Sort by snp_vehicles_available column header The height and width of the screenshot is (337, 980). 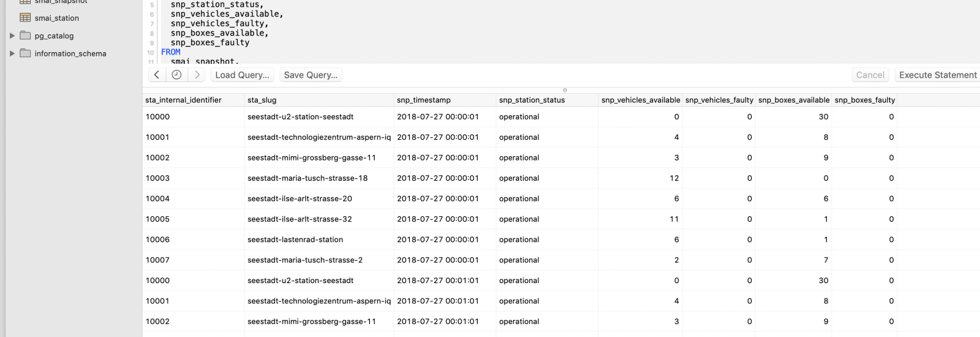tap(641, 100)
